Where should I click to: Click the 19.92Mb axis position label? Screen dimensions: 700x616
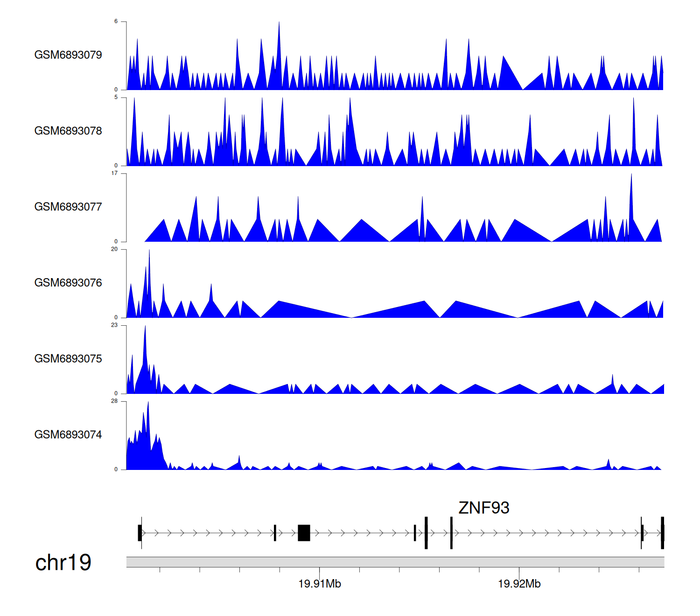[x=519, y=584]
